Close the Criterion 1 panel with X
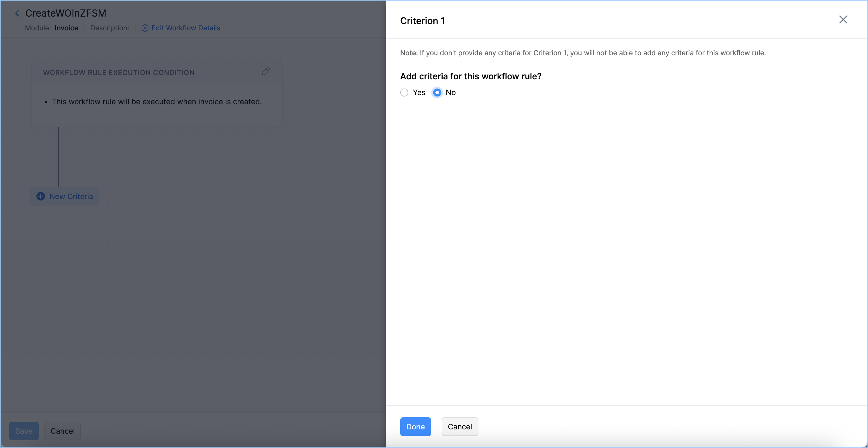This screenshot has width=868, height=448. pyautogui.click(x=843, y=19)
